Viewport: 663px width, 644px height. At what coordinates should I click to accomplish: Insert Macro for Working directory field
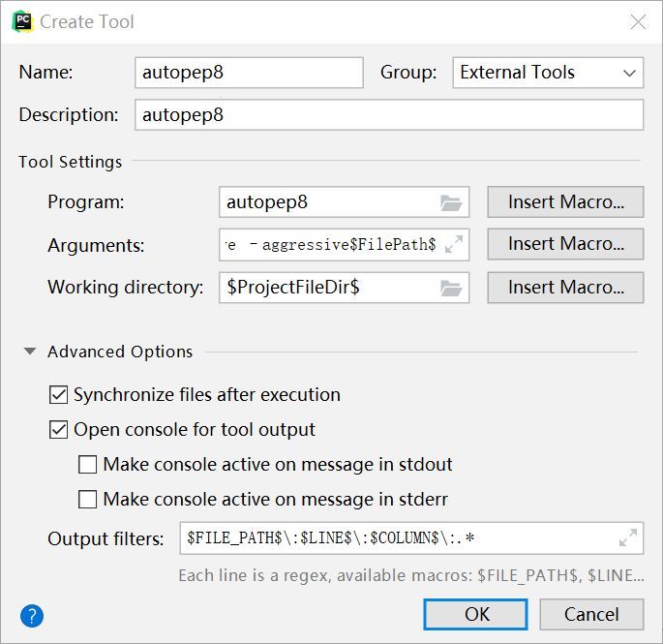[x=565, y=288]
